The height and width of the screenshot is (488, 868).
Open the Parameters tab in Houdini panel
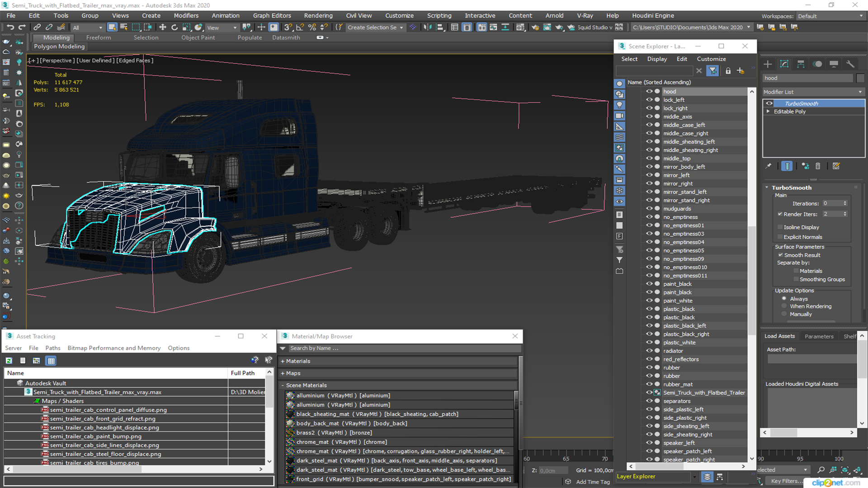click(819, 336)
